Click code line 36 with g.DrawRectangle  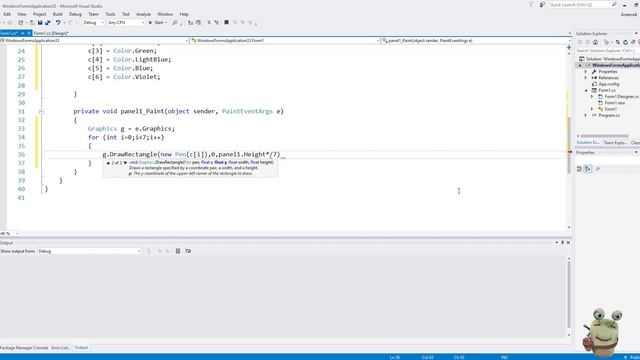[x=191, y=155]
